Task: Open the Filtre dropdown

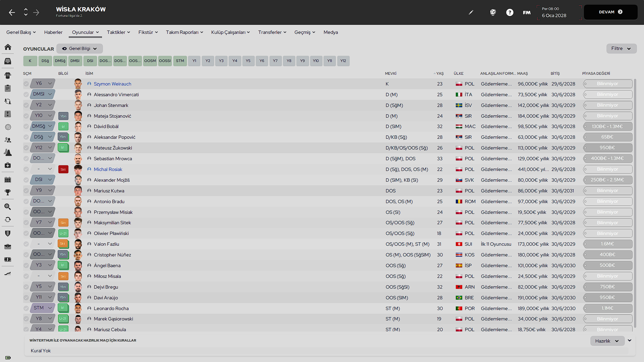Action: click(x=621, y=49)
